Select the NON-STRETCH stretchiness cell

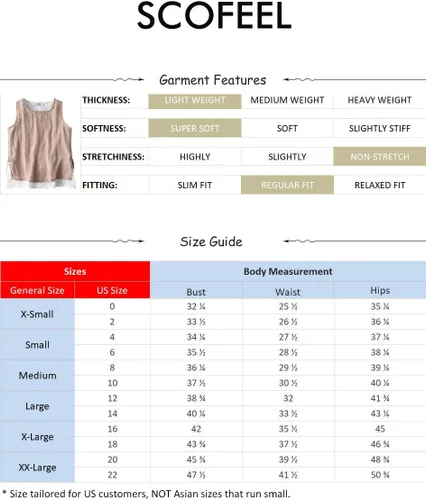pyautogui.click(x=380, y=157)
